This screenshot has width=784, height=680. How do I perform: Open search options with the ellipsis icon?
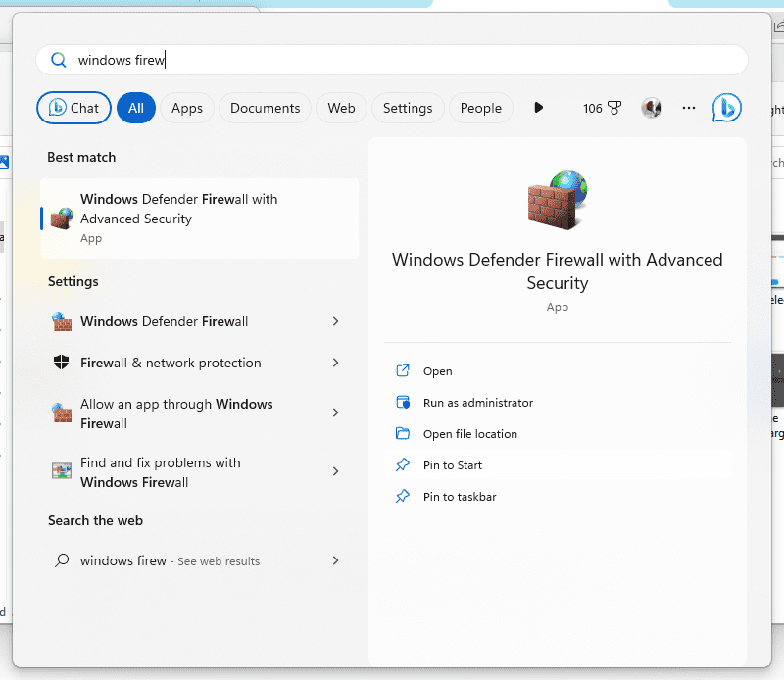click(x=688, y=108)
